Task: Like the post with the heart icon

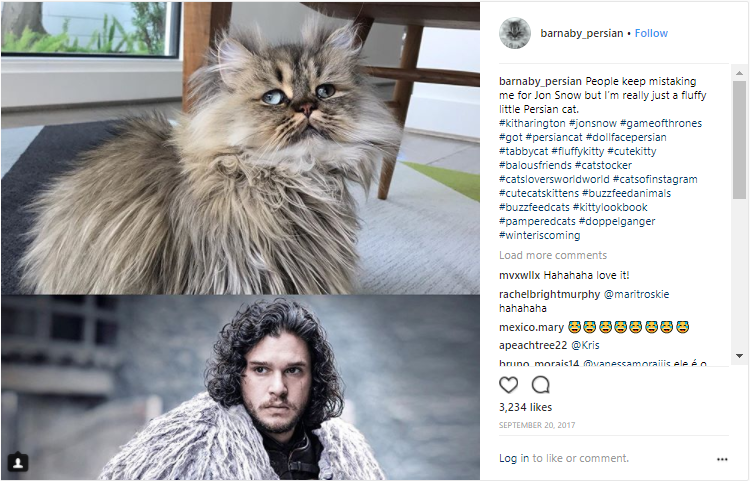Action: pos(509,384)
